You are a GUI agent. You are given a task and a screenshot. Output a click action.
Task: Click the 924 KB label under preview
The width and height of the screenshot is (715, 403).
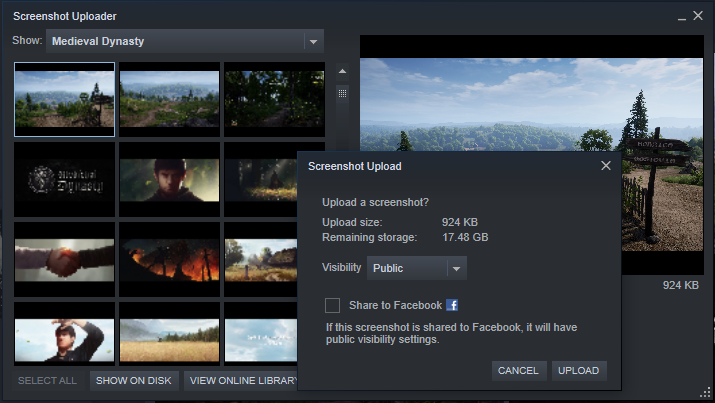click(x=680, y=285)
